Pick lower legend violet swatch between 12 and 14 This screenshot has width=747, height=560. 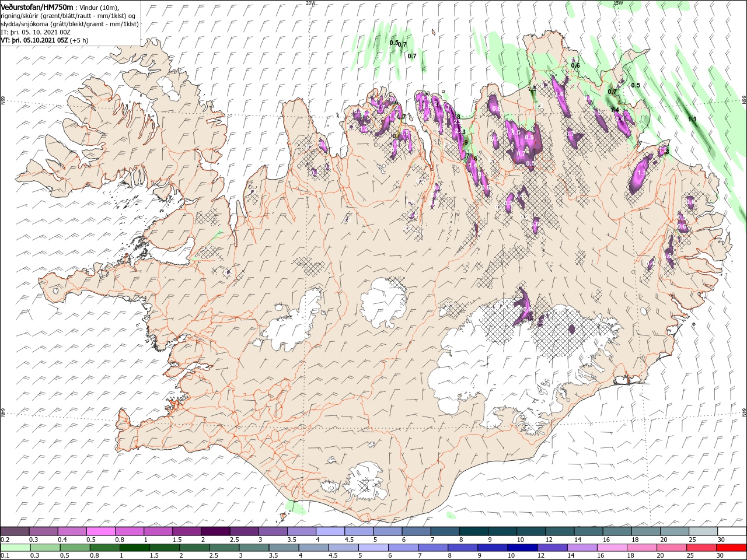click(x=552, y=548)
